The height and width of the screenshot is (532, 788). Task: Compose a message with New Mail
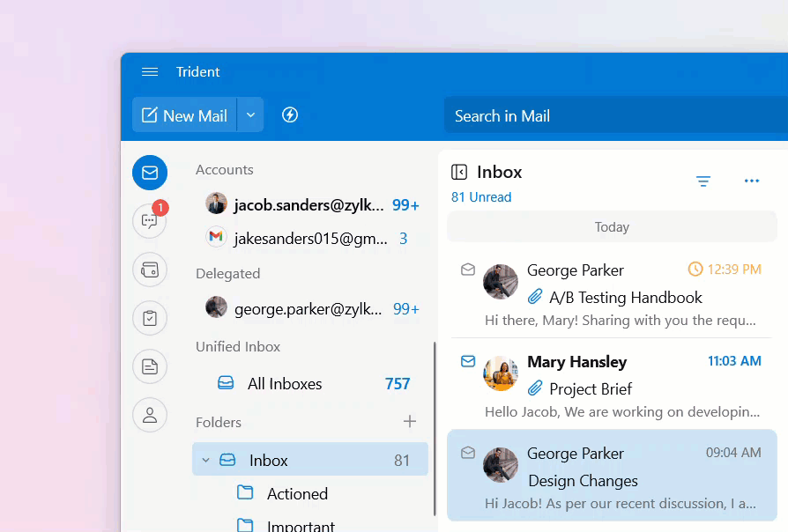coord(184,115)
